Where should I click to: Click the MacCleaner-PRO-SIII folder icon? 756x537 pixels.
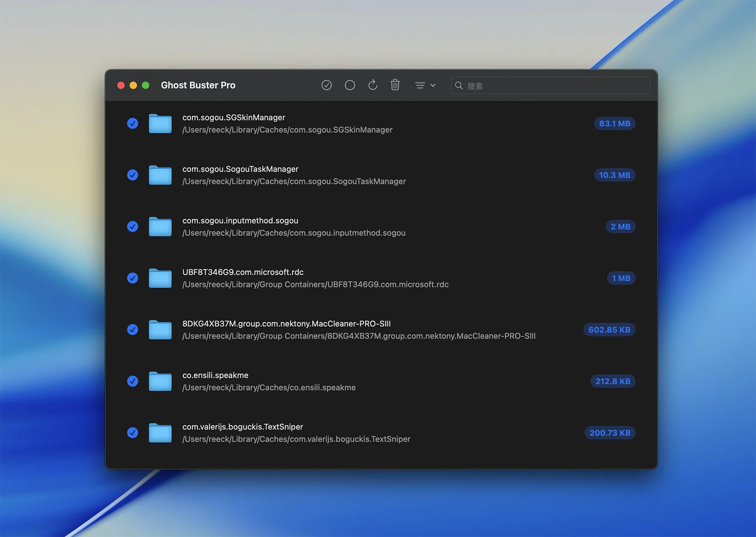(160, 330)
